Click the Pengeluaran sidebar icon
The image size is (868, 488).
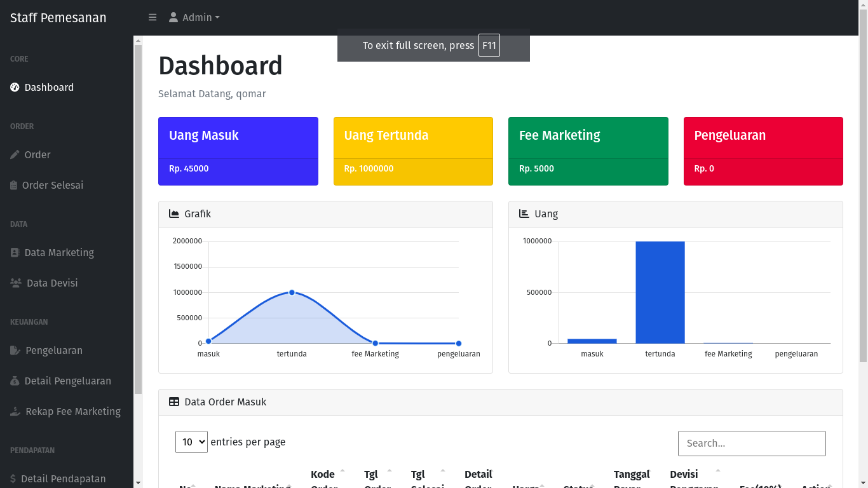[x=15, y=351]
